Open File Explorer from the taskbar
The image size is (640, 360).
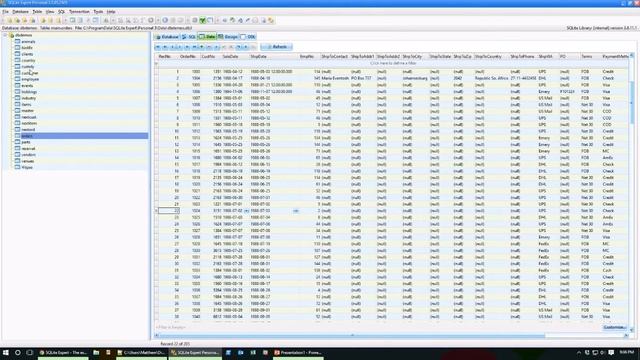96,353
